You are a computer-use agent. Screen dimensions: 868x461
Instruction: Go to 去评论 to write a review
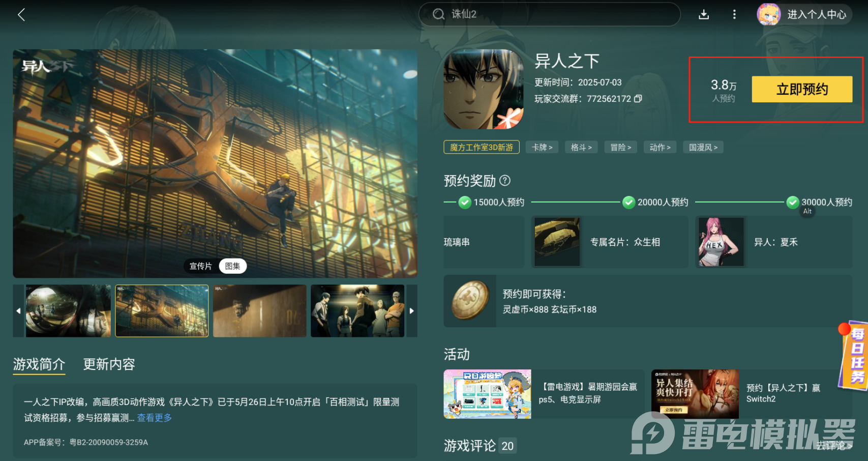pos(834,446)
